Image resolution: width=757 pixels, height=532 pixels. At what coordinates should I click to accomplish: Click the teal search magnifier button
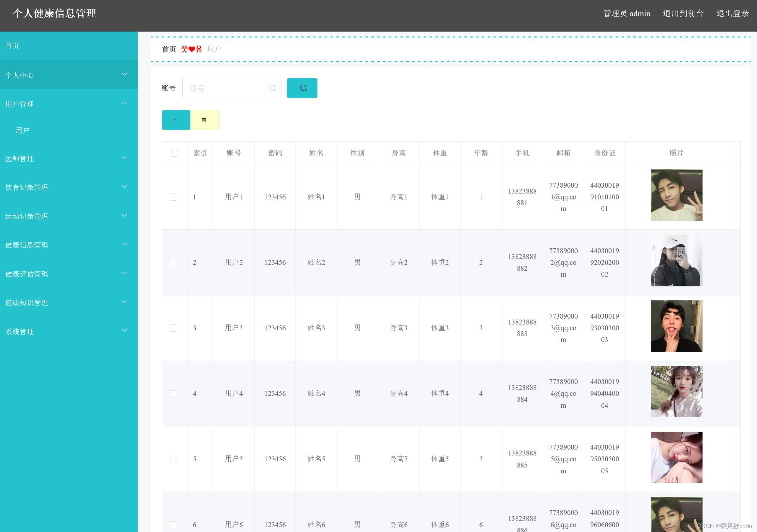(302, 88)
